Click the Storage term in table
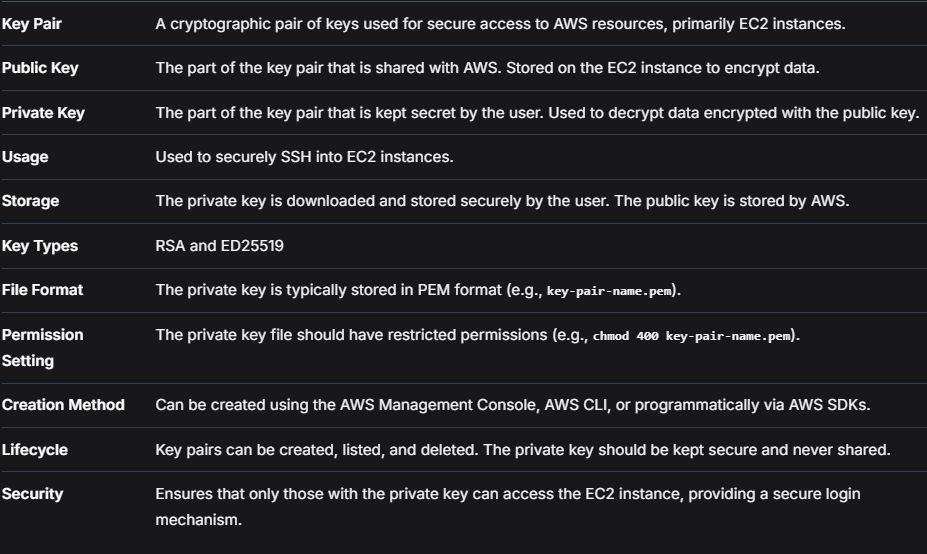The image size is (927, 554). tap(30, 201)
